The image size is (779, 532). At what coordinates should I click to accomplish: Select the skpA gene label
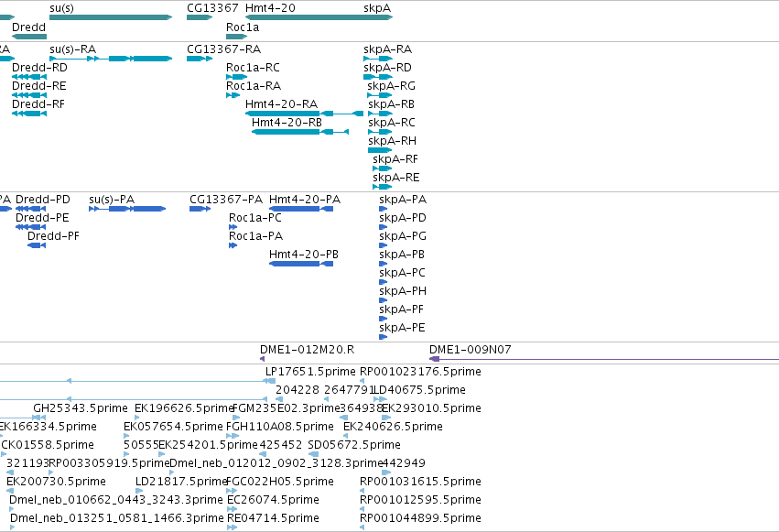pyautogui.click(x=377, y=8)
